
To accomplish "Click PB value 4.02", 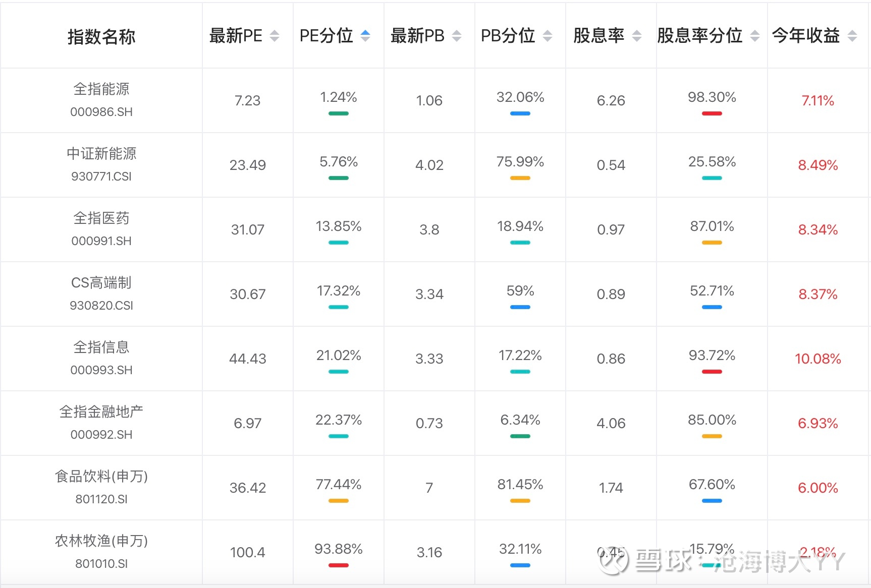I will [x=429, y=165].
